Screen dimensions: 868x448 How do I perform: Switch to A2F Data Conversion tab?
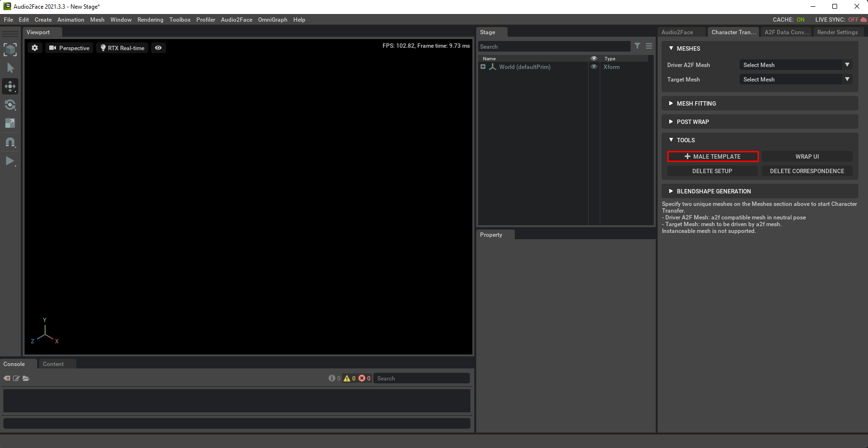pyautogui.click(x=786, y=32)
